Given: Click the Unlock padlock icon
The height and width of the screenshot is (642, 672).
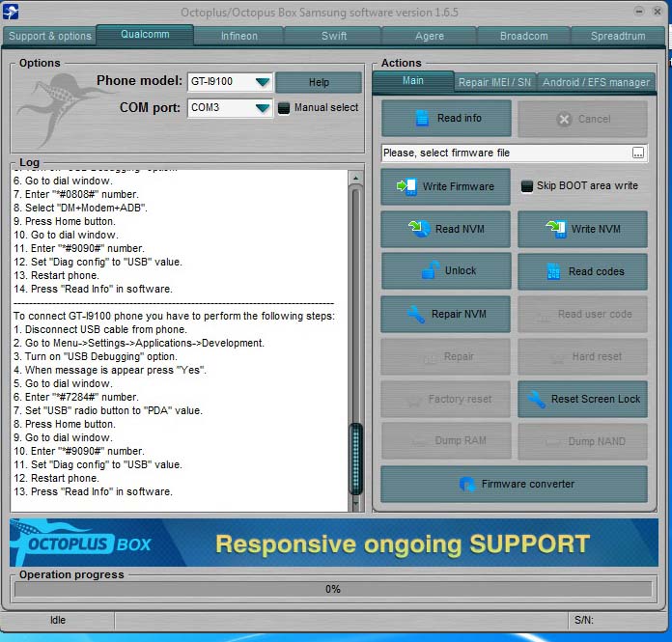Looking at the screenshot, I should pos(431,270).
